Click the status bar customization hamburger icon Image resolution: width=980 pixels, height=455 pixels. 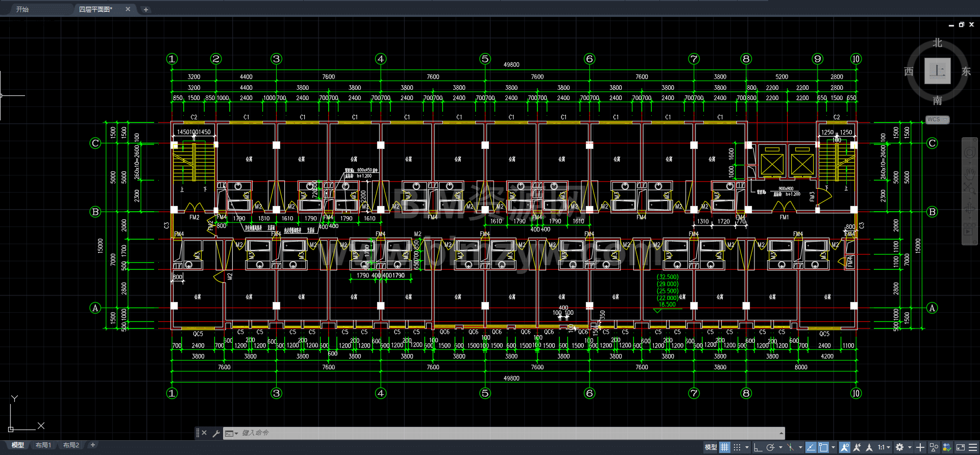(973, 447)
